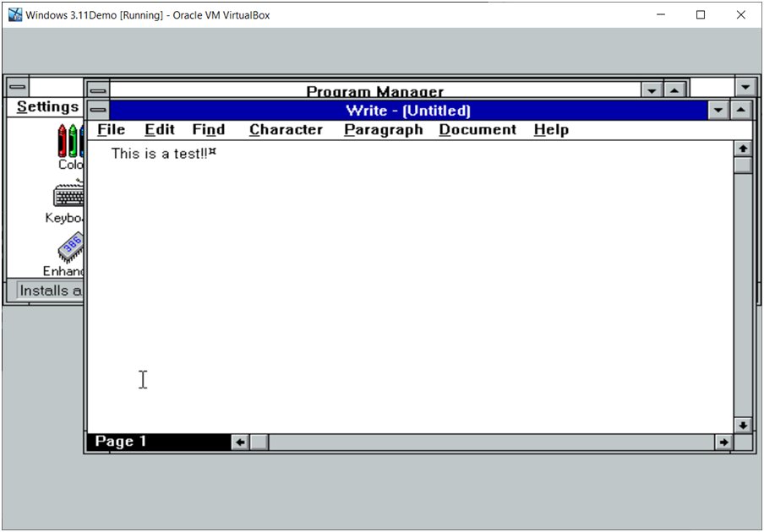Image resolution: width=764 pixels, height=532 pixels.
Task: Click the text 'This is a test!!'
Action: click(160, 154)
